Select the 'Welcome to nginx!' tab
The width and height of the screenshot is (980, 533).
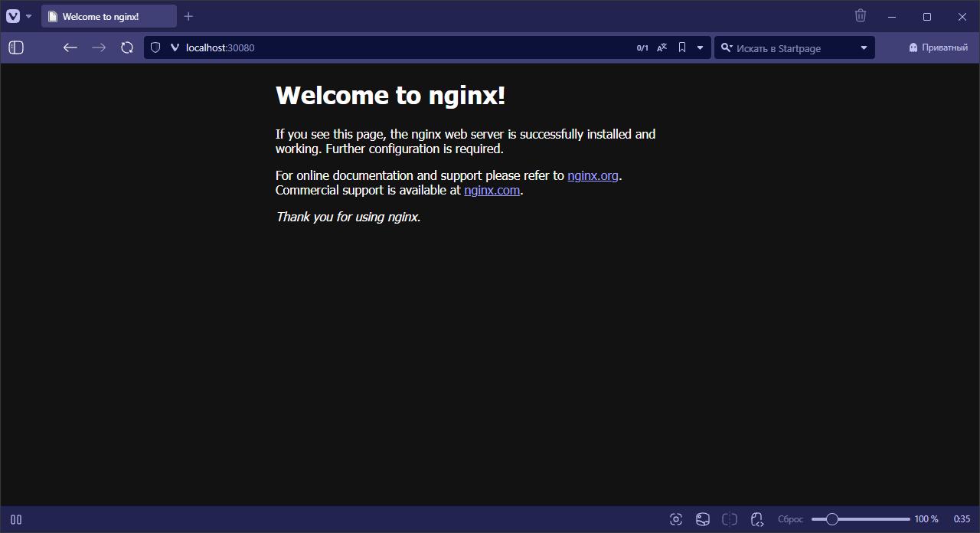[x=109, y=16]
